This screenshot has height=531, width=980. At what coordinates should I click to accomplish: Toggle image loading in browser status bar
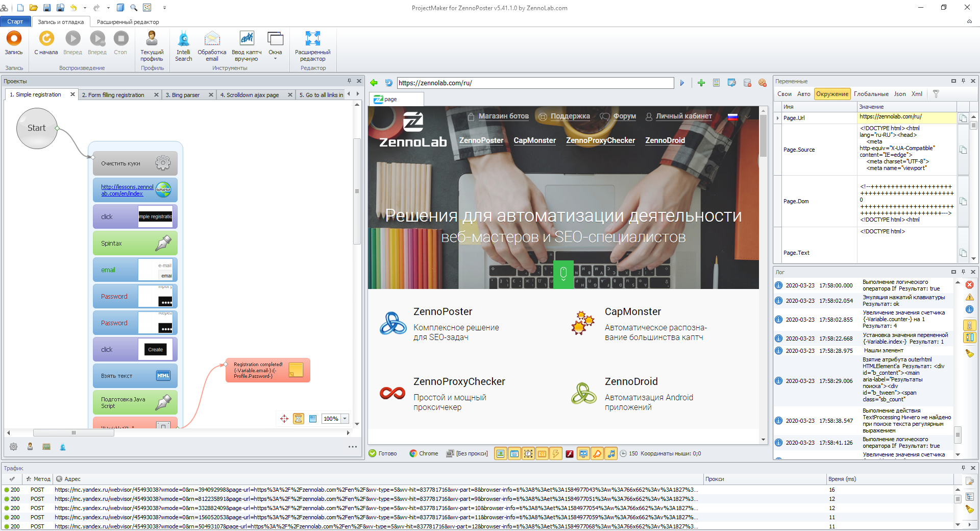point(501,453)
